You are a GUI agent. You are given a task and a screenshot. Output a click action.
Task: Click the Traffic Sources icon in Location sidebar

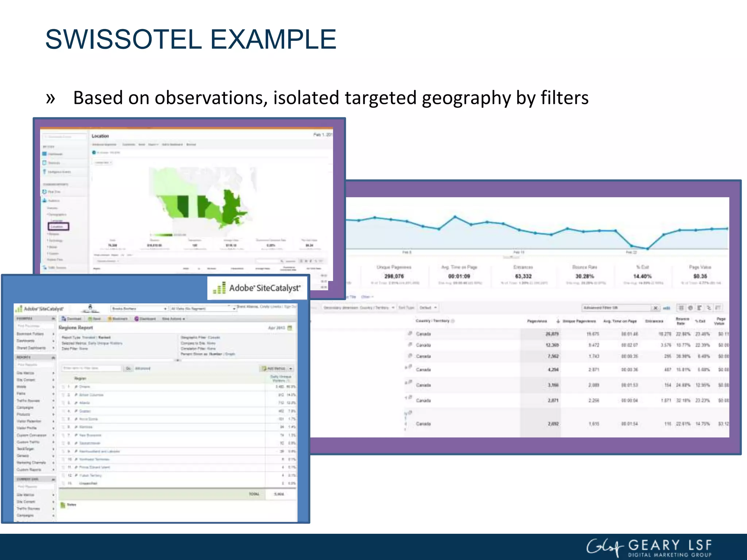tap(44, 267)
